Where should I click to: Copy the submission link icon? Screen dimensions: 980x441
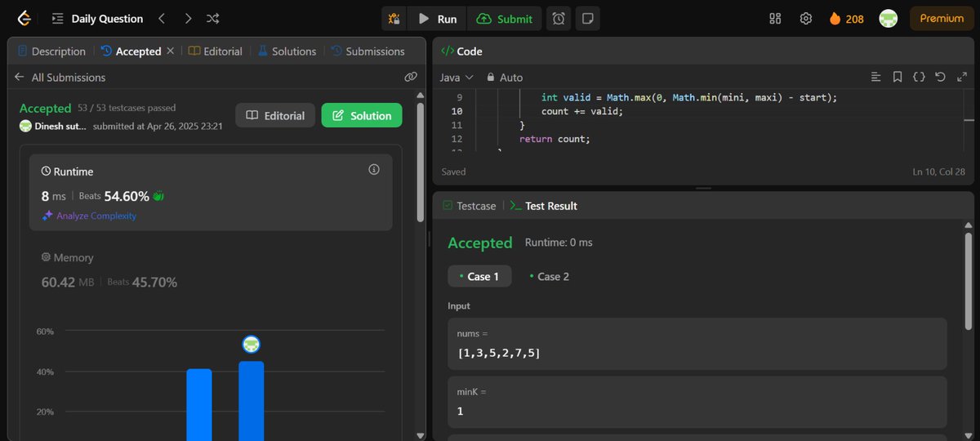click(411, 77)
